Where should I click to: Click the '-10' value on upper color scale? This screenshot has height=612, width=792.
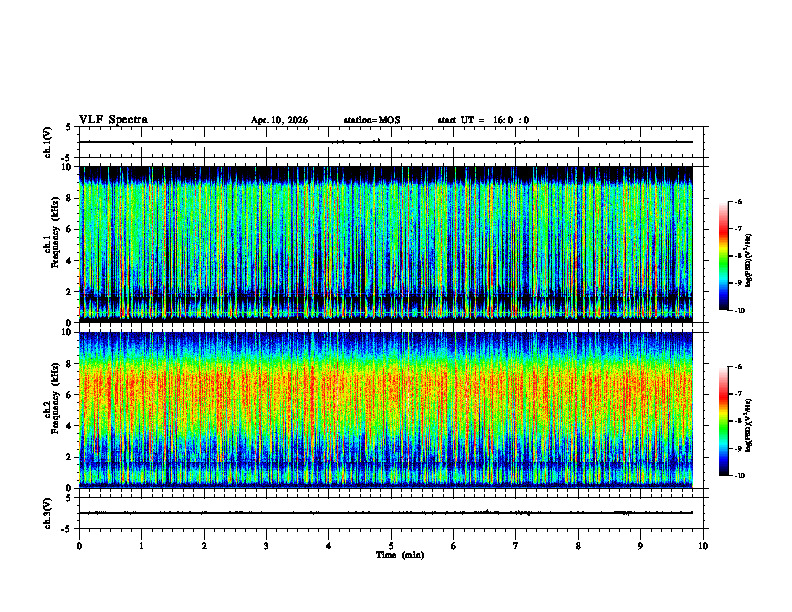click(x=739, y=311)
